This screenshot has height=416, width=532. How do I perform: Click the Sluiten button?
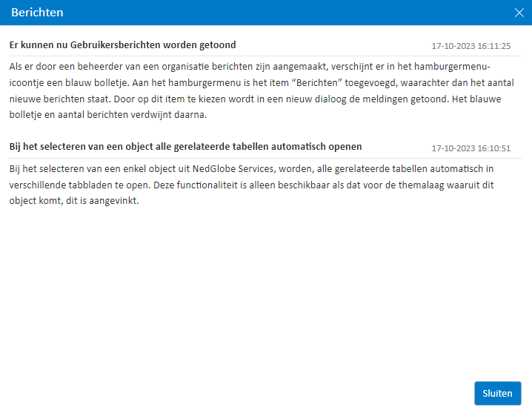click(x=497, y=393)
